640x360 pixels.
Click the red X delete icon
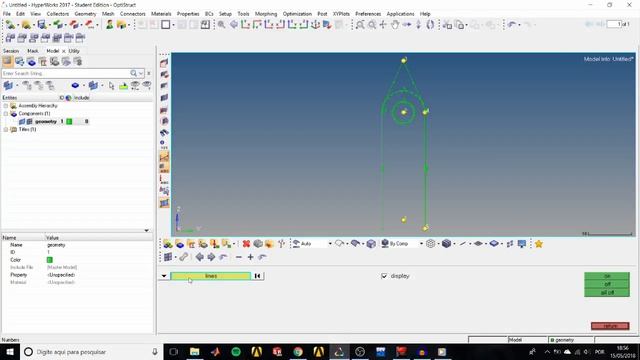(x=246, y=244)
